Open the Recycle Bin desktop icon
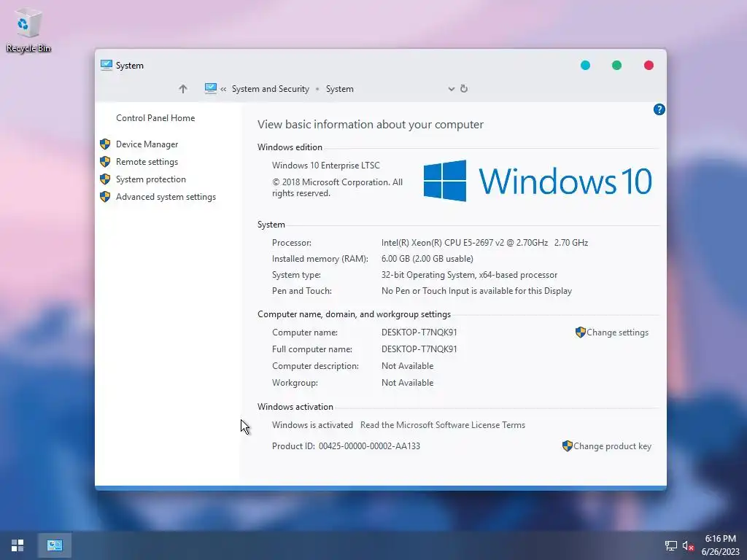 pos(28,30)
